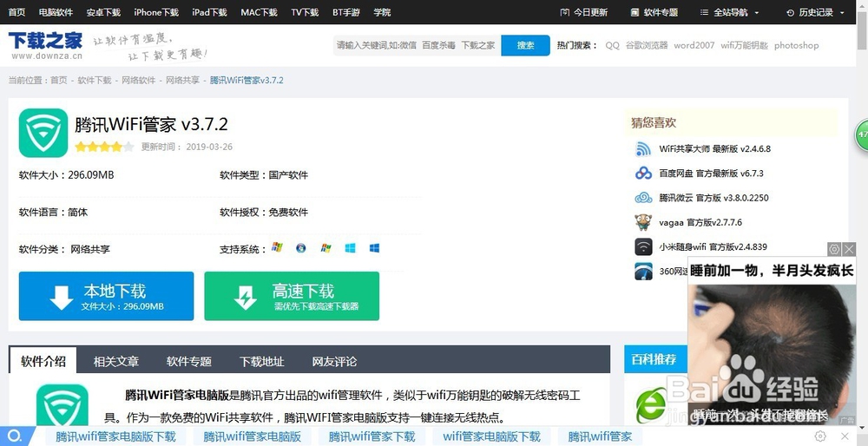
Task: Open BT手游 in top navigation
Action: click(346, 12)
